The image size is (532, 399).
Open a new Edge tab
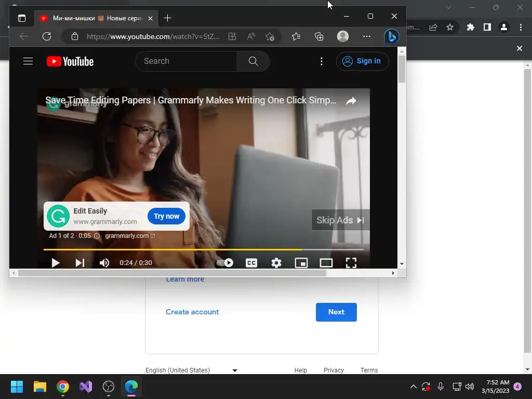point(167,18)
